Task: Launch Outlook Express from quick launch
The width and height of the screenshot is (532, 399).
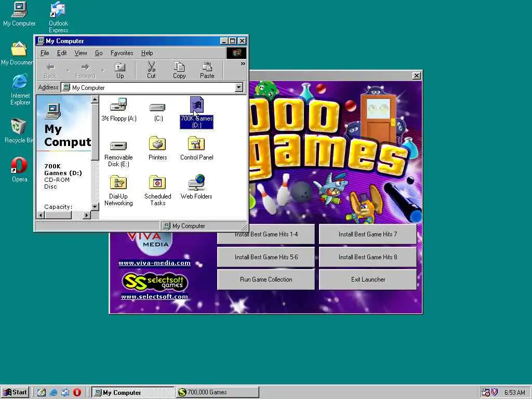Action: 65,393
